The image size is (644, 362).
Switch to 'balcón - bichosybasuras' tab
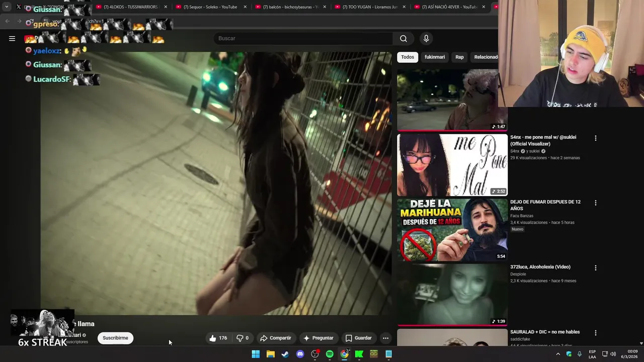[x=290, y=7]
